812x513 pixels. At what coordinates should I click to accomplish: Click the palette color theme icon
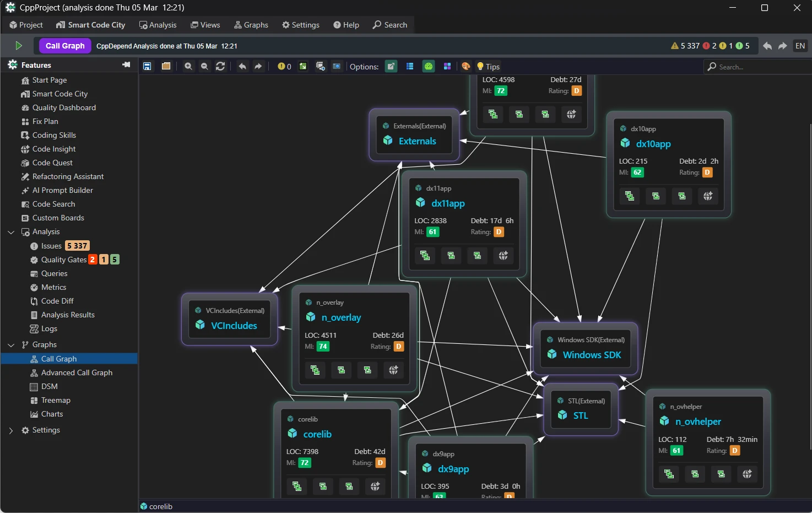466,66
